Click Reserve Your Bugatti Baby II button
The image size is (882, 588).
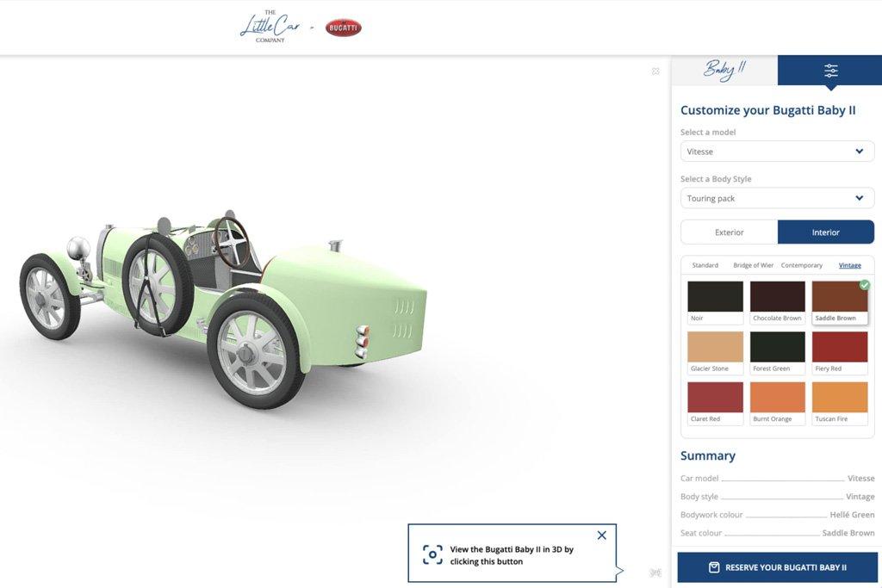click(x=778, y=567)
